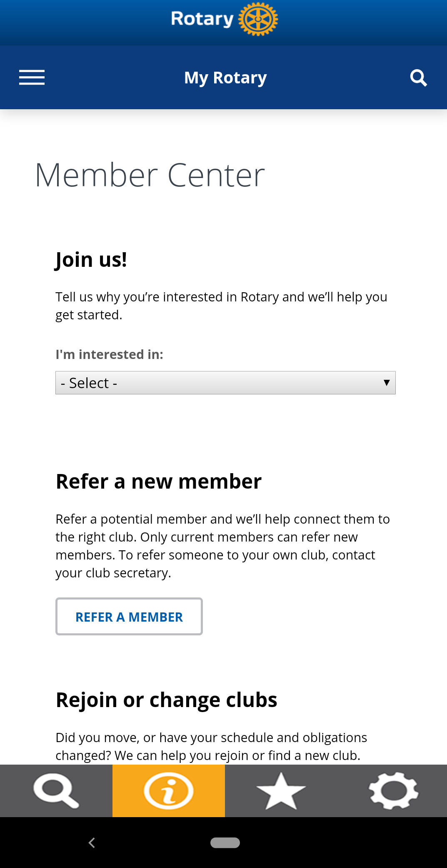Click the "I'm interested in:" field label
The width and height of the screenshot is (447, 868).
[109, 354]
